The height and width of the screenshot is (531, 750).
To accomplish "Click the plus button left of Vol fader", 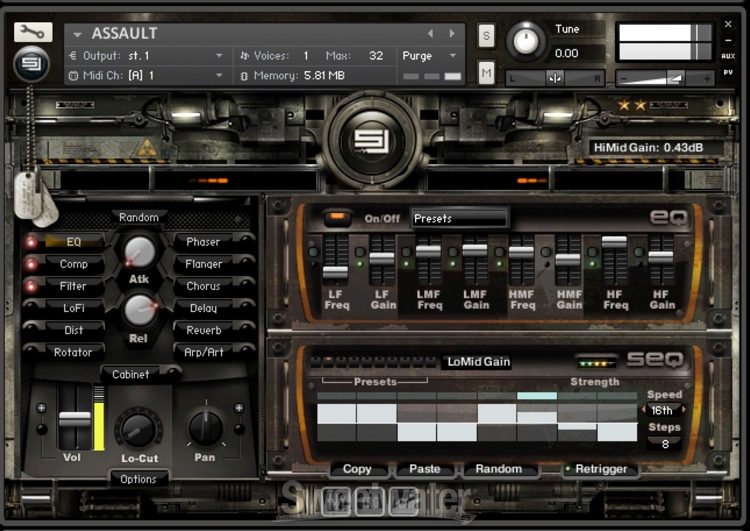I will coord(42,408).
